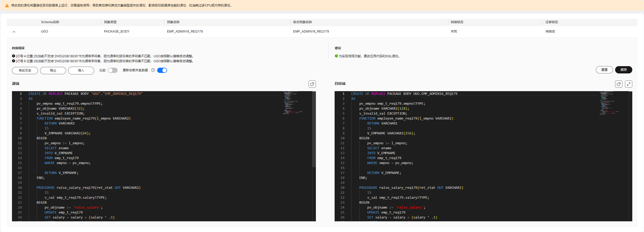Image resolution: width=644 pixels, height=232 pixels.
Task: Click source line pv_objname VARCHAR2(32)
Action: (x=61, y=109)
